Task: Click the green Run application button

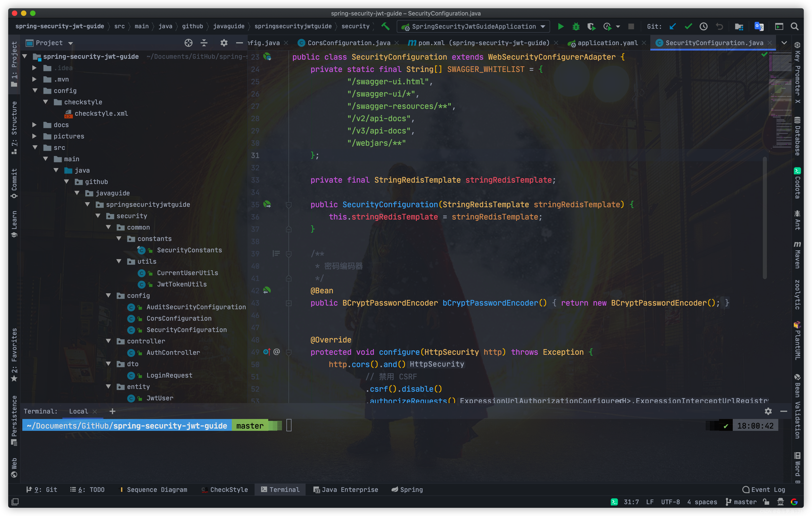Action: pos(560,27)
